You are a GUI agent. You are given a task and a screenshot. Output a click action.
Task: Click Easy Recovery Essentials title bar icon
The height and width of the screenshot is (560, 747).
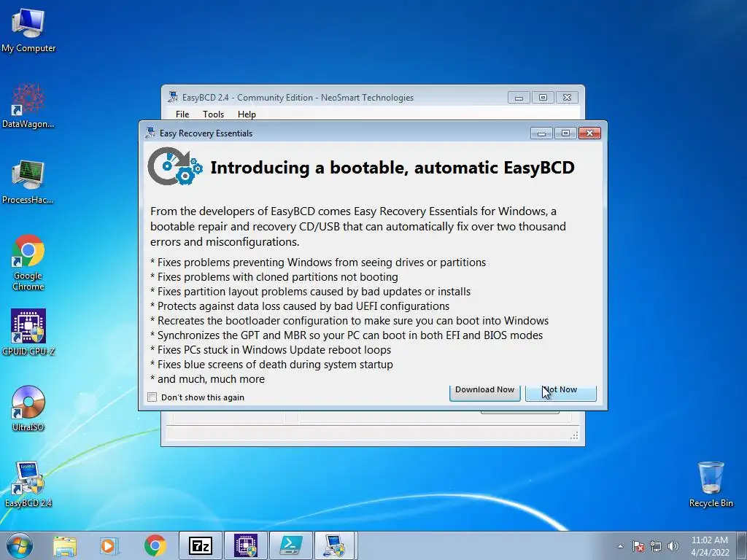tap(150, 133)
